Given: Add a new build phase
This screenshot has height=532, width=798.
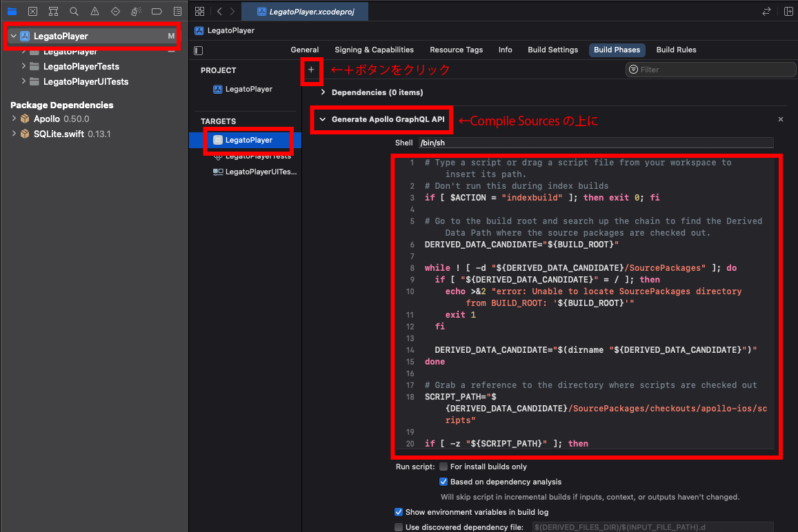Looking at the screenshot, I should pos(311,70).
